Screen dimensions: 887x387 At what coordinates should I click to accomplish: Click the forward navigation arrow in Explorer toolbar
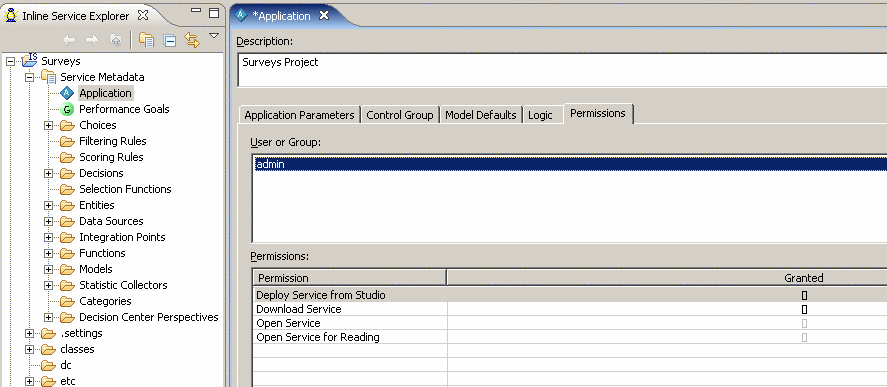92,40
